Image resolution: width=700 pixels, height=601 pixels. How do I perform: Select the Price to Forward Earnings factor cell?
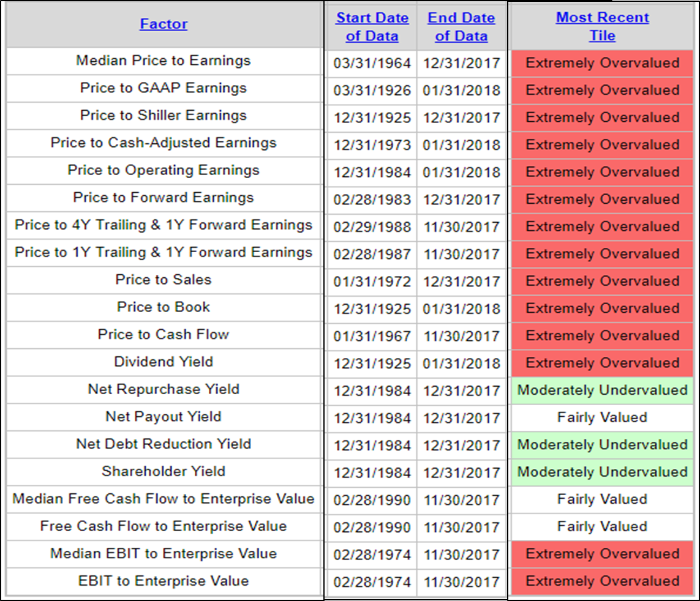click(164, 198)
